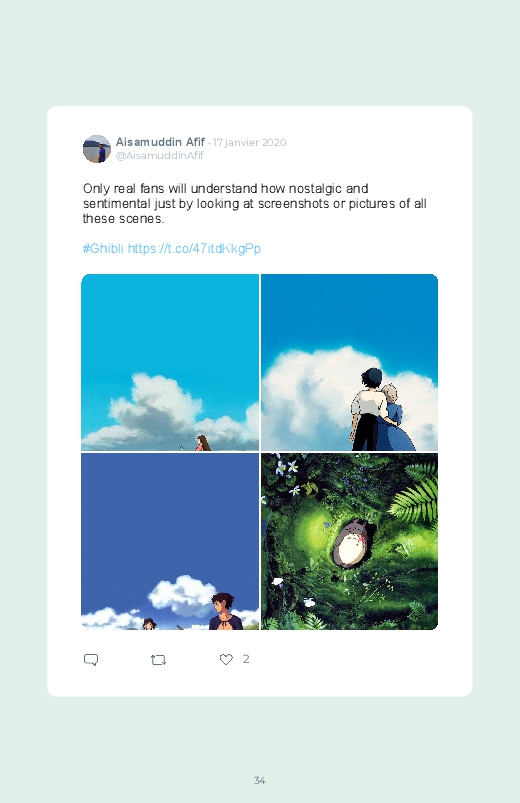Like the tweet with the heart icon
This screenshot has height=803, width=520.
click(x=226, y=660)
